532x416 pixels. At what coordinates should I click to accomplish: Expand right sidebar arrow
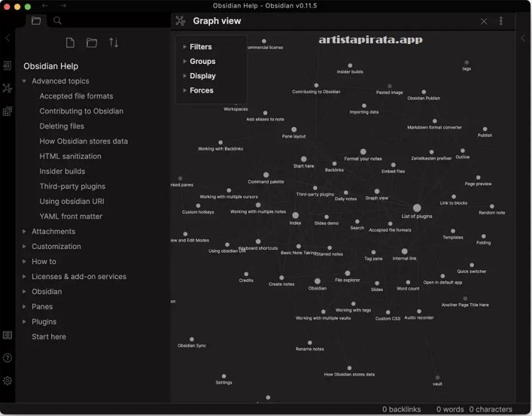523,38
